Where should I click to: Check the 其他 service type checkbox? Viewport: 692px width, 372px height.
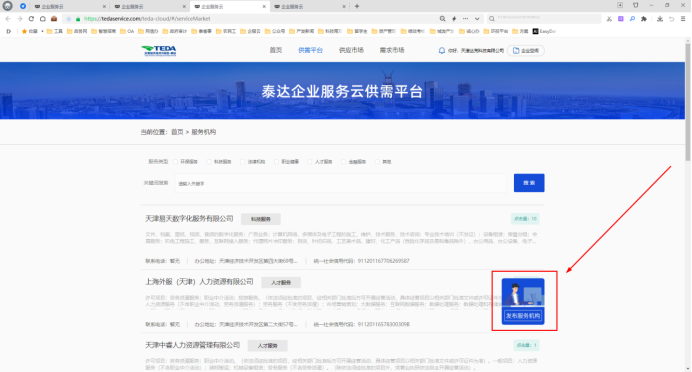(x=377, y=162)
